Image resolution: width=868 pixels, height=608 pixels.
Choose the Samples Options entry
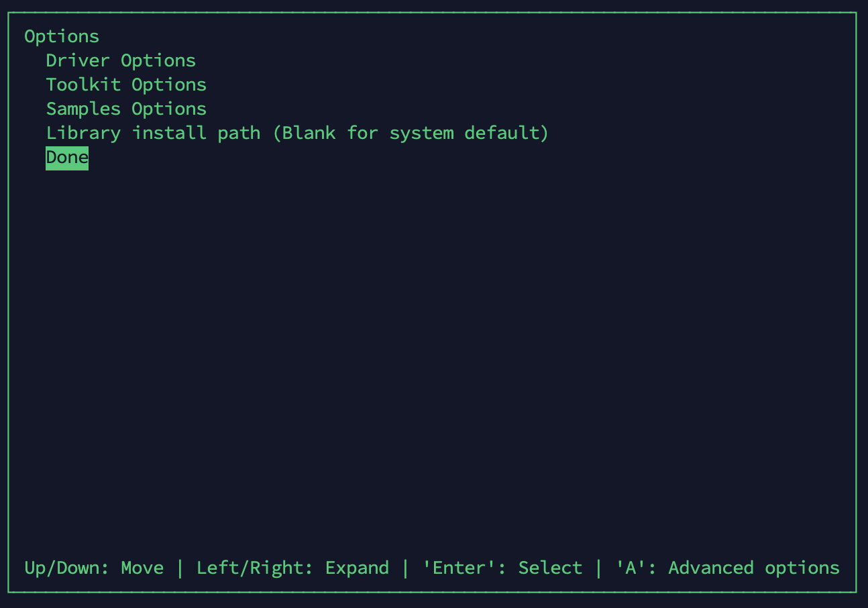click(x=126, y=109)
